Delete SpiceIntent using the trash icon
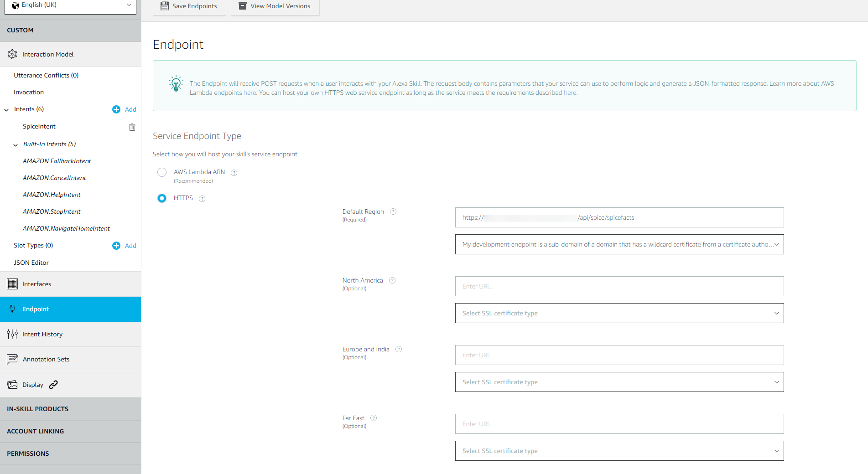This screenshot has width=868, height=474. [x=132, y=127]
